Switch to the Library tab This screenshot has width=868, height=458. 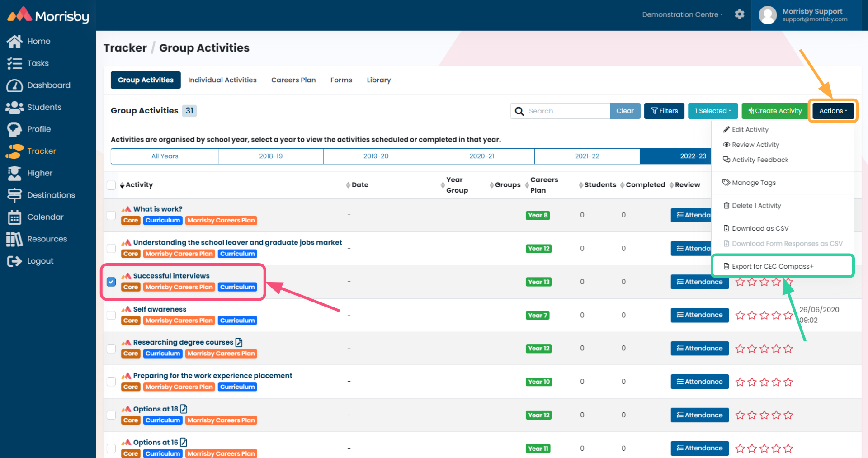[x=379, y=80]
